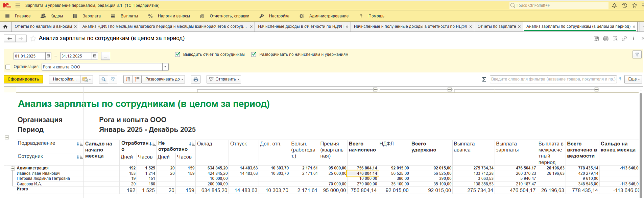
Task: Open the Помощь menu
Action: click(372, 16)
